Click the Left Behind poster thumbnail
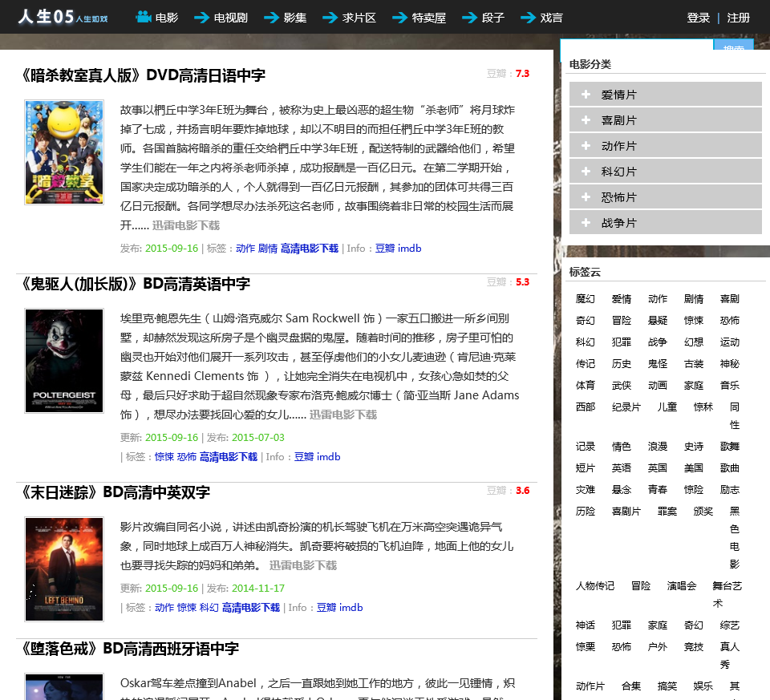 (x=64, y=569)
